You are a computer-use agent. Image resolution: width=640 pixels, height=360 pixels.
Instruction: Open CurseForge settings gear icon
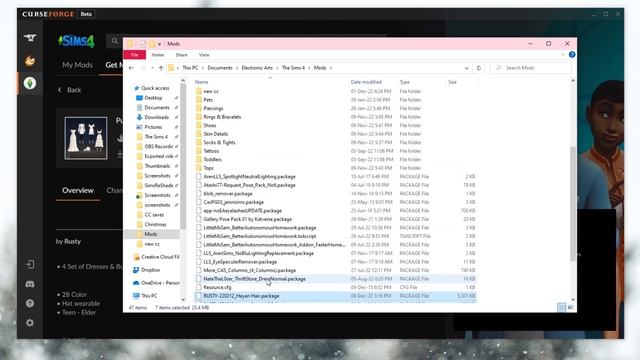tap(30, 322)
